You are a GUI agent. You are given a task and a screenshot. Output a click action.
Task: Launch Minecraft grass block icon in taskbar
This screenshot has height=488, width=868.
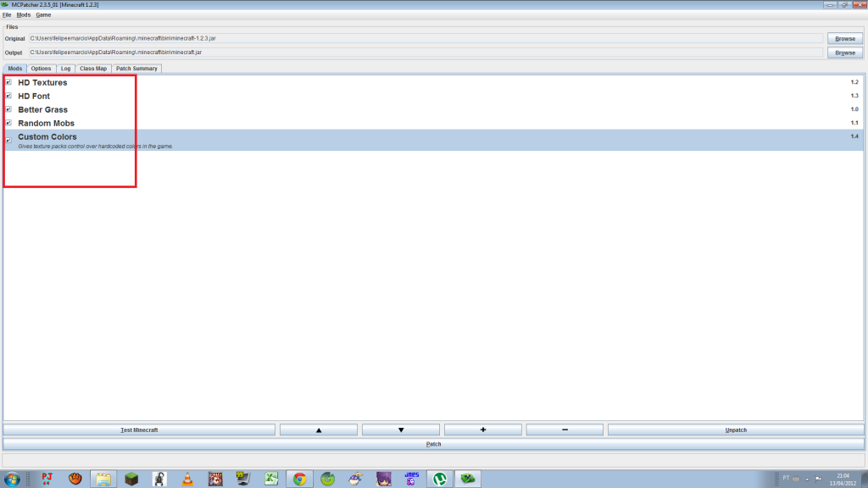(131, 479)
